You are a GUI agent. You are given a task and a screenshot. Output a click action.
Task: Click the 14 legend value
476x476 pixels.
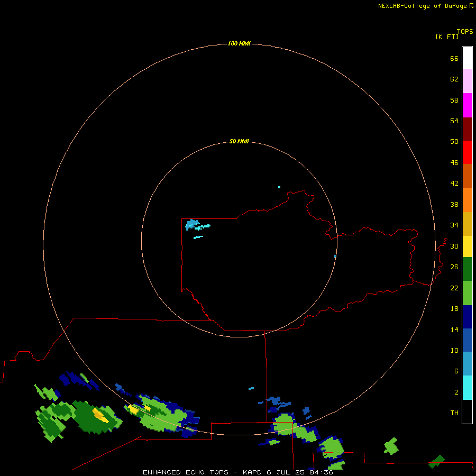[454, 329]
